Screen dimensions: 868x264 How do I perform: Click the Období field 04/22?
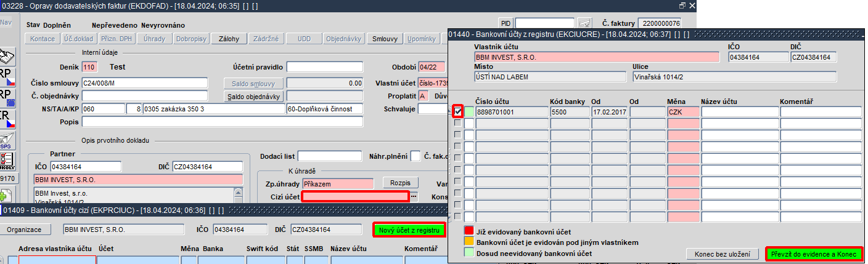pos(432,66)
